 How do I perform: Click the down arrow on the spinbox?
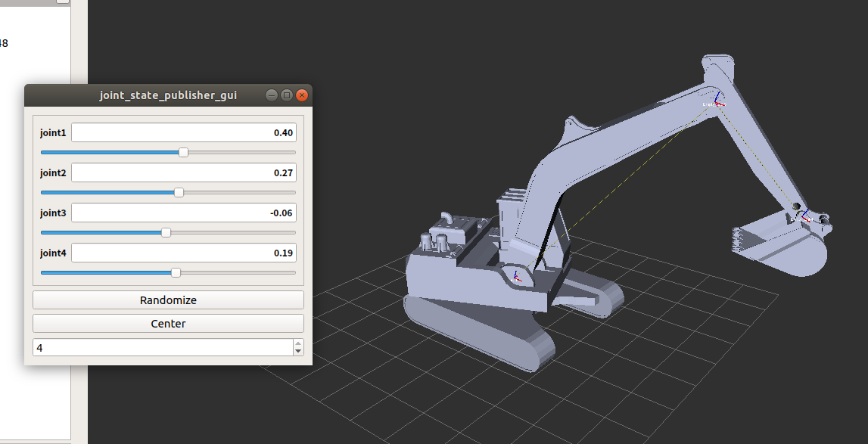298,350
